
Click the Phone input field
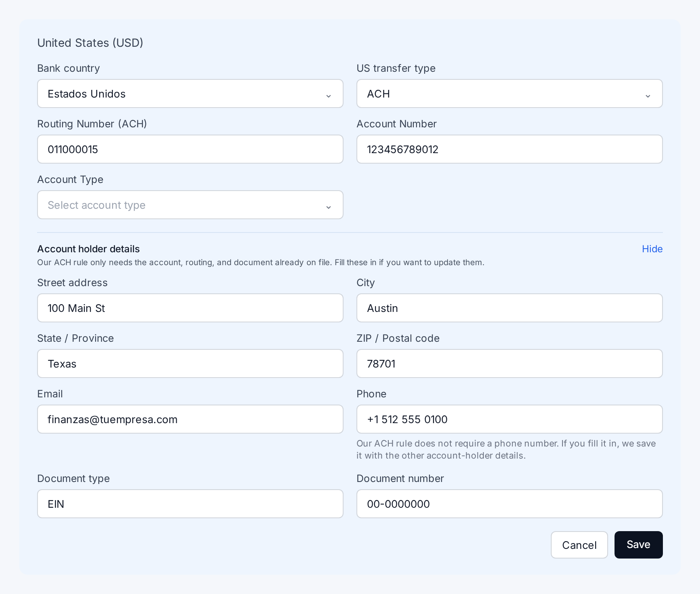point(510,419)
